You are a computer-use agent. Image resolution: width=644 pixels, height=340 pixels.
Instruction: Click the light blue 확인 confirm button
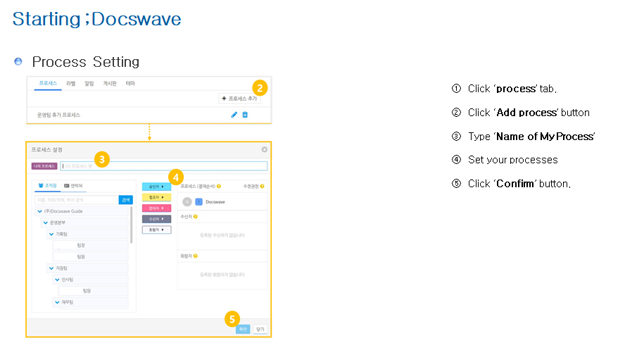pyautogui.click(x=243, y=329)
